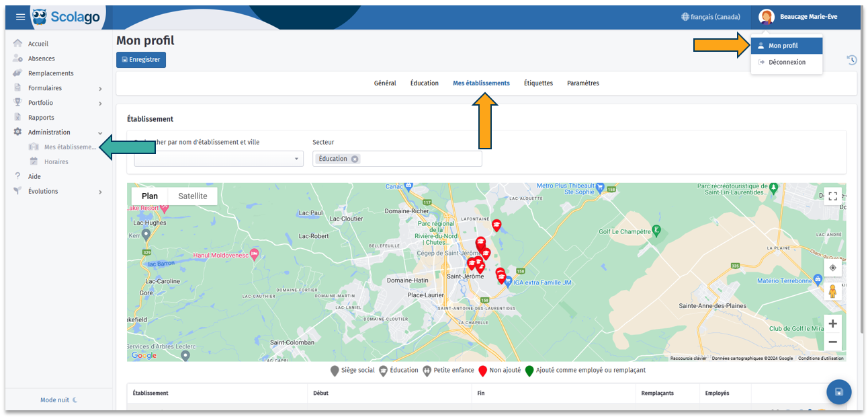Click the IGA extra Famille JM map pin
The width and height of the screenshot is (868, 417).
pos(509,281)
